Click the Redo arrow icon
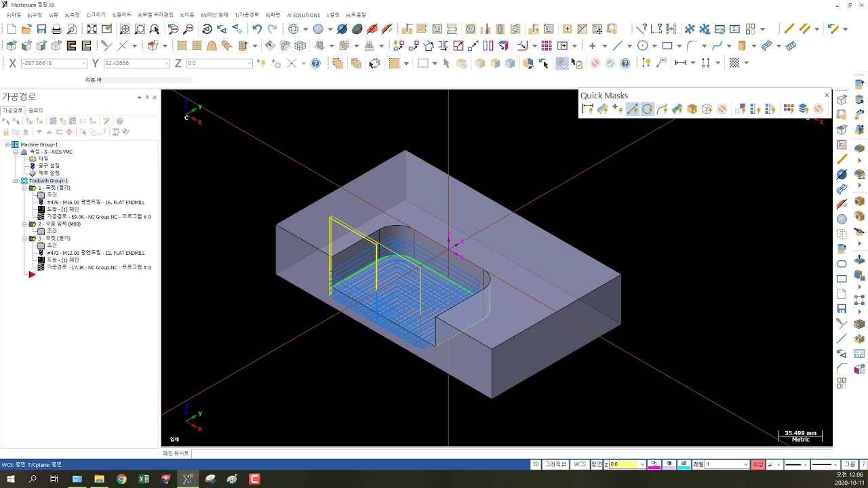This screenshot has width=868, height=488. click(272, 29)
